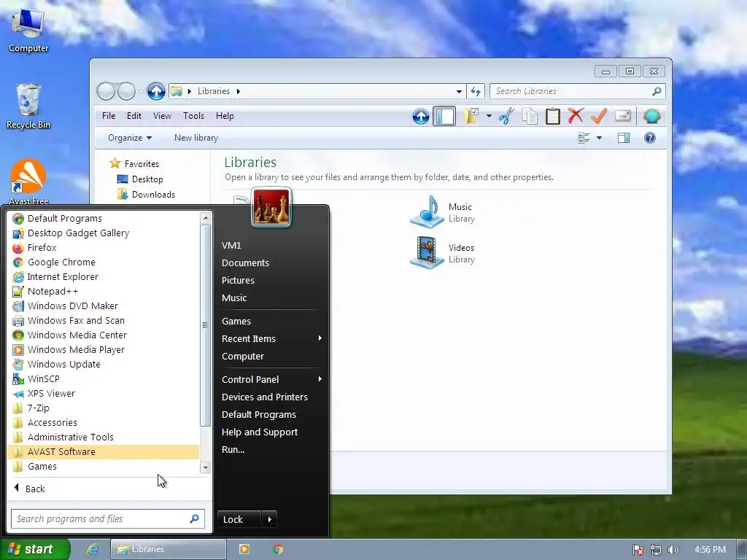Screen dimensions: 747x560
Task: Click the Start menu programs scrollbar down arrow
Action: click(x=205, y=467)
